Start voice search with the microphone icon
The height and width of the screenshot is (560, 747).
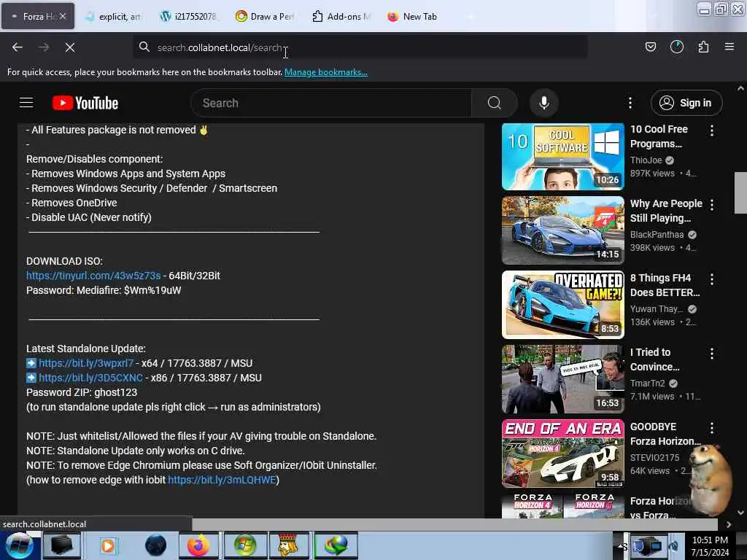(x=544, y=103)
